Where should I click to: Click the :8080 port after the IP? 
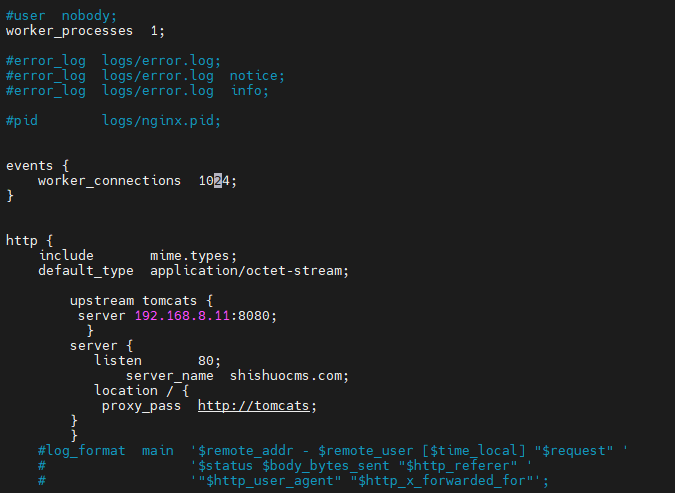click(250, 316)
